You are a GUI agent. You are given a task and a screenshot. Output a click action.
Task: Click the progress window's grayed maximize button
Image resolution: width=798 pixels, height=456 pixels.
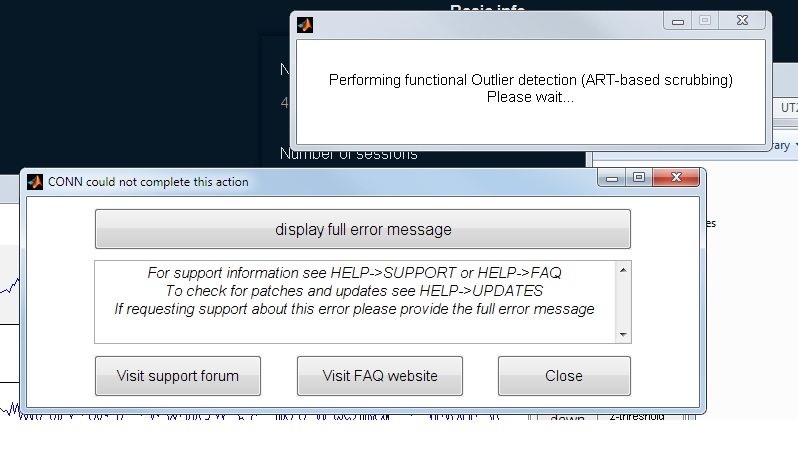(x=705, y=20)
